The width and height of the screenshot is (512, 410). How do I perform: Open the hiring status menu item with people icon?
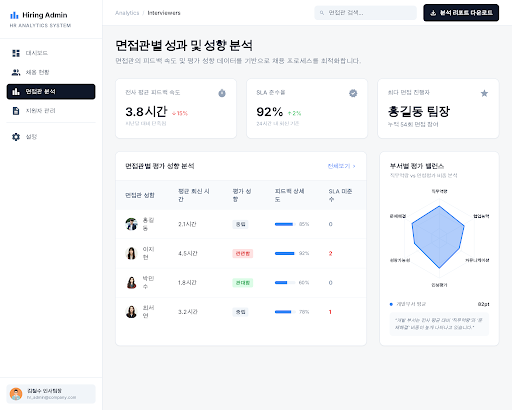coord(51,72)
